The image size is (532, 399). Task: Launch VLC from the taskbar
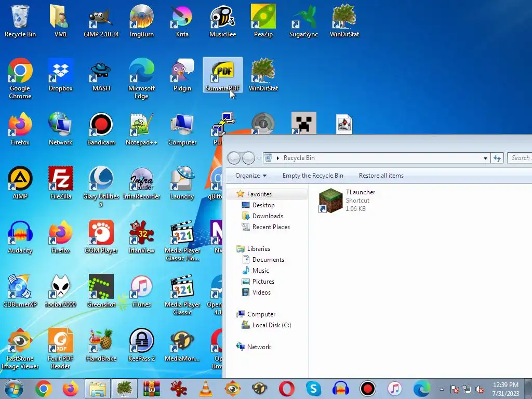point(206,389)
